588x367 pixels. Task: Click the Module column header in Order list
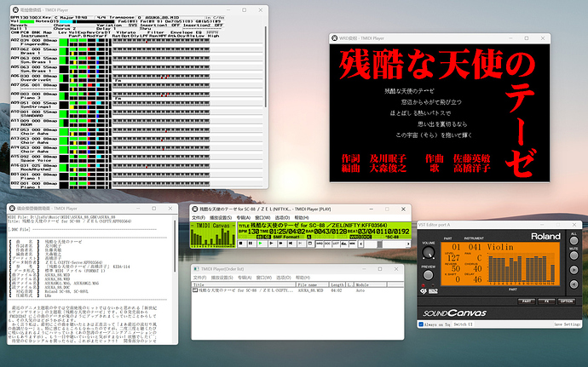[371, 285]
